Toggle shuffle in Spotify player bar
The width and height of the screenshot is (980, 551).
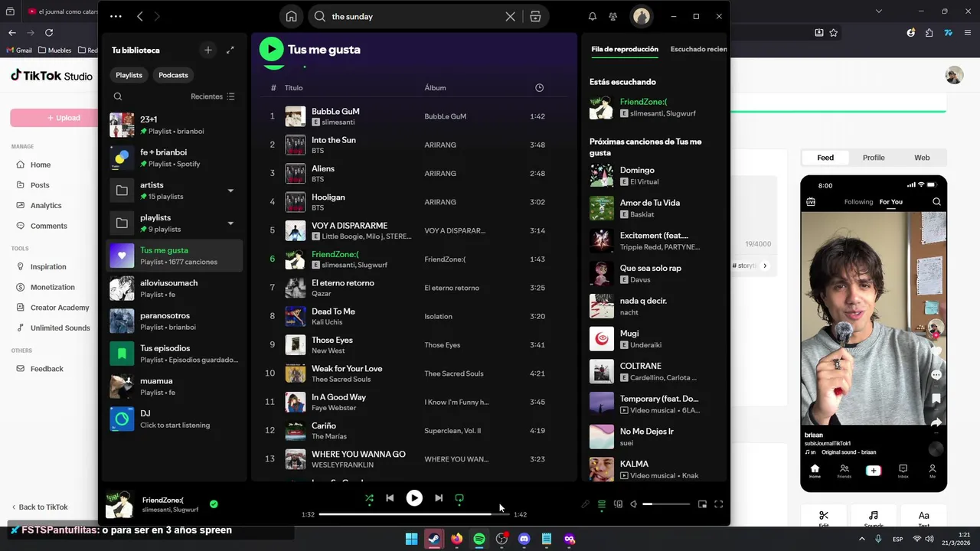[369, 498]
